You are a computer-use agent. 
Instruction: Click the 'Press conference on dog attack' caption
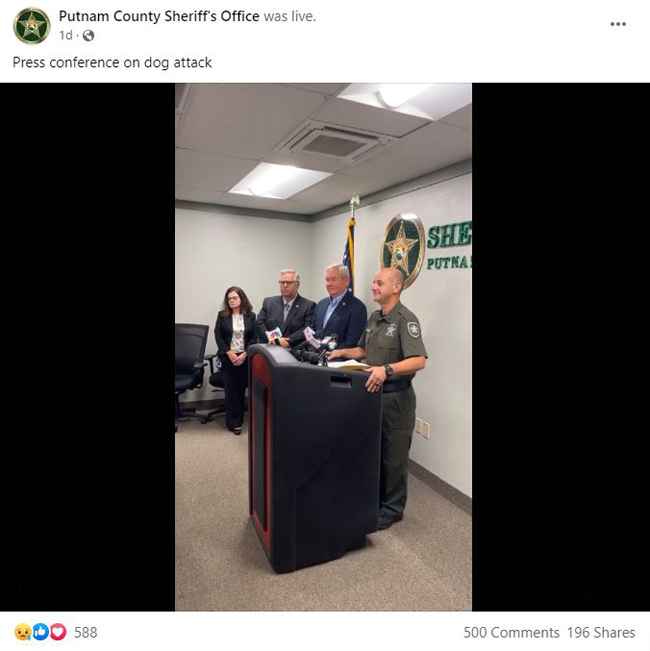point(112,62)
